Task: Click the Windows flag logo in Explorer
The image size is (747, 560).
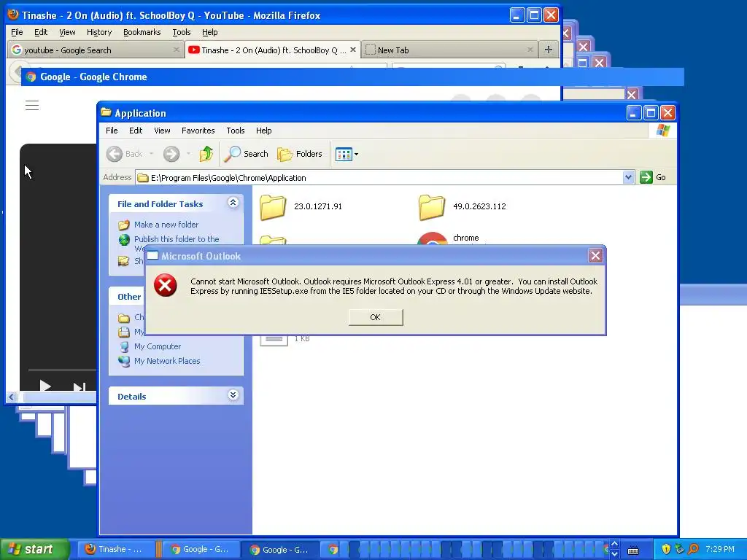Action: tap(662, 130)
